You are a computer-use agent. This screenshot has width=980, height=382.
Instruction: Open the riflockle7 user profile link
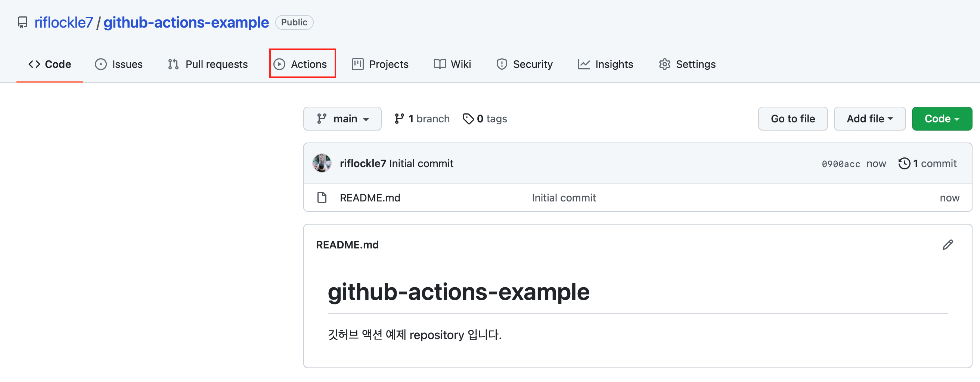pyautogui.click(x=63, y=22)
